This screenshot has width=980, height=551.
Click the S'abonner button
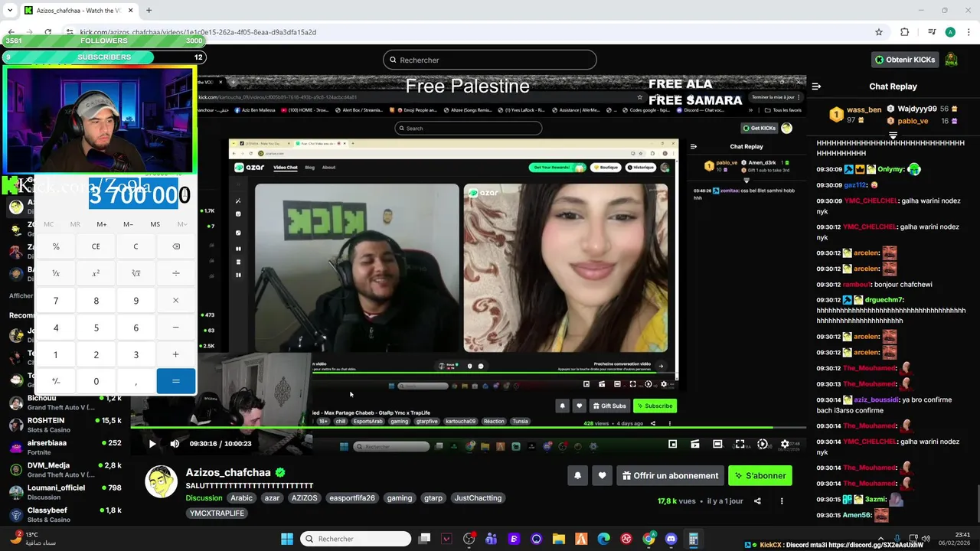point(759,475)
